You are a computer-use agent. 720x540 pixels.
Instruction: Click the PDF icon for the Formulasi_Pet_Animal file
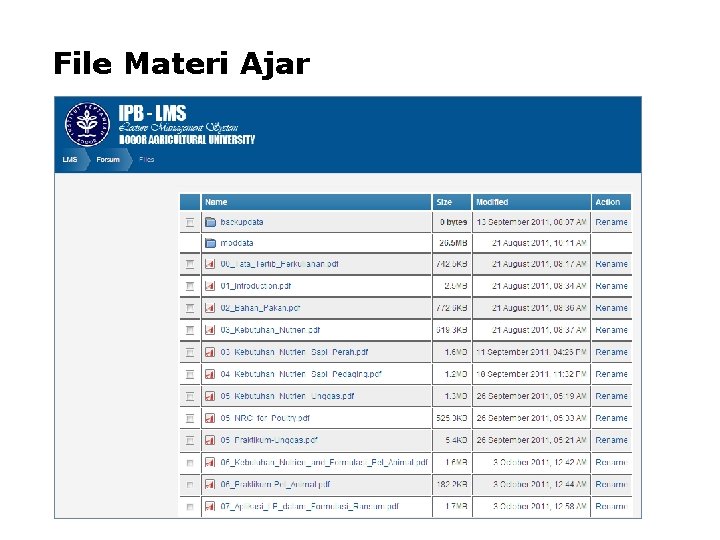210,462
